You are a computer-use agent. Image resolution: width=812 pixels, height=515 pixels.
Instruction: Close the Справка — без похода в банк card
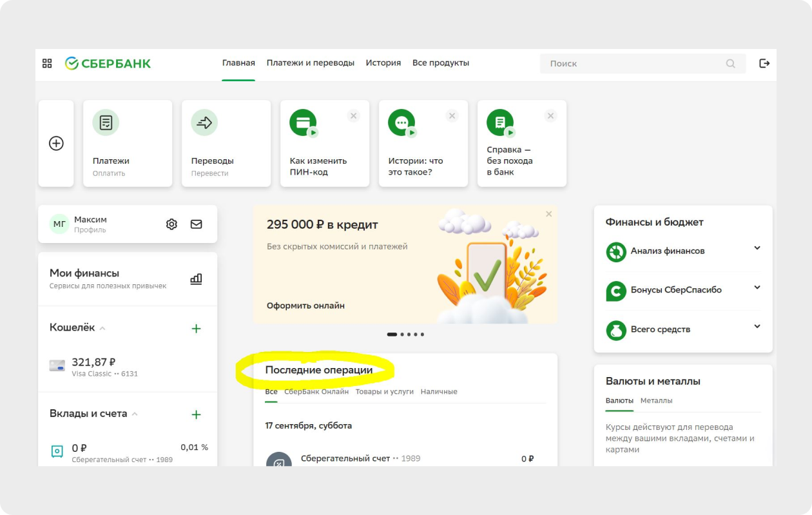coord(550,116)
